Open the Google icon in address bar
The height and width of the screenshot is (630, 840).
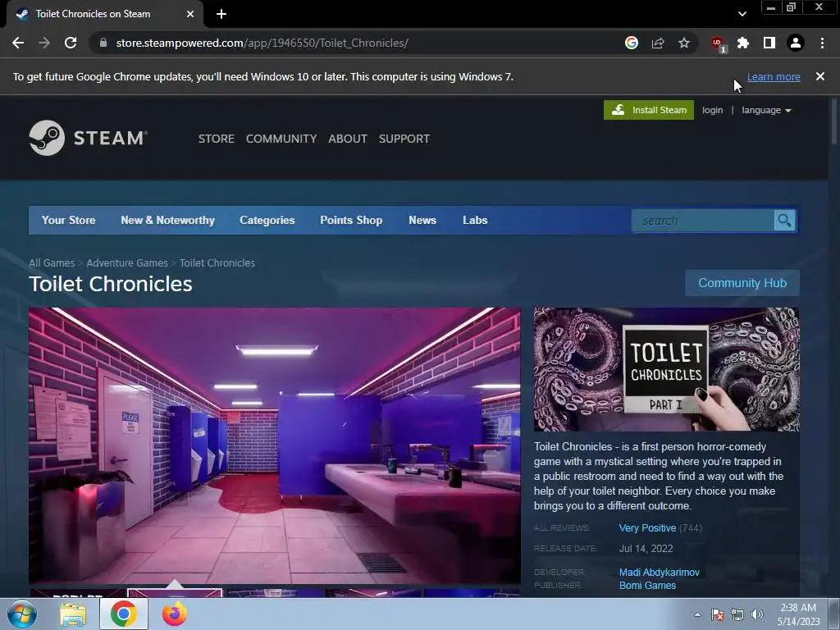point(632,43)
